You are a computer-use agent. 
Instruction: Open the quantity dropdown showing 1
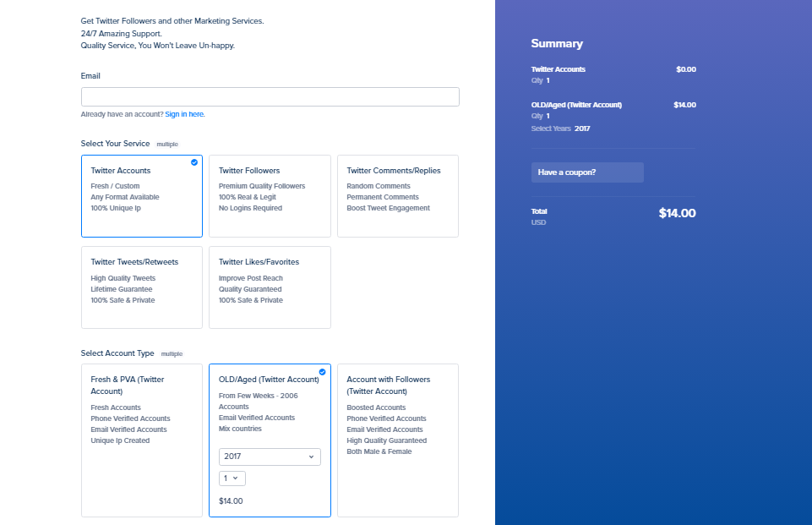tap(232, 479)
